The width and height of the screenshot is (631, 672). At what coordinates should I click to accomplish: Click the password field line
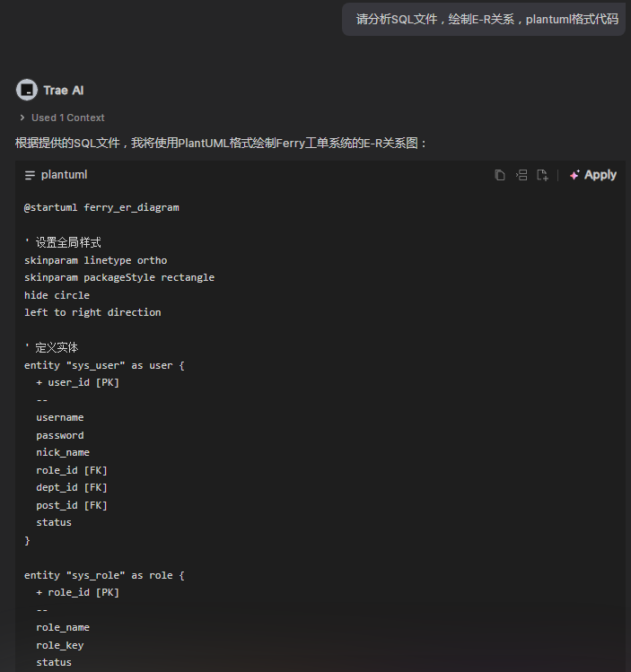pyautogui.click(x=60, y=435)
